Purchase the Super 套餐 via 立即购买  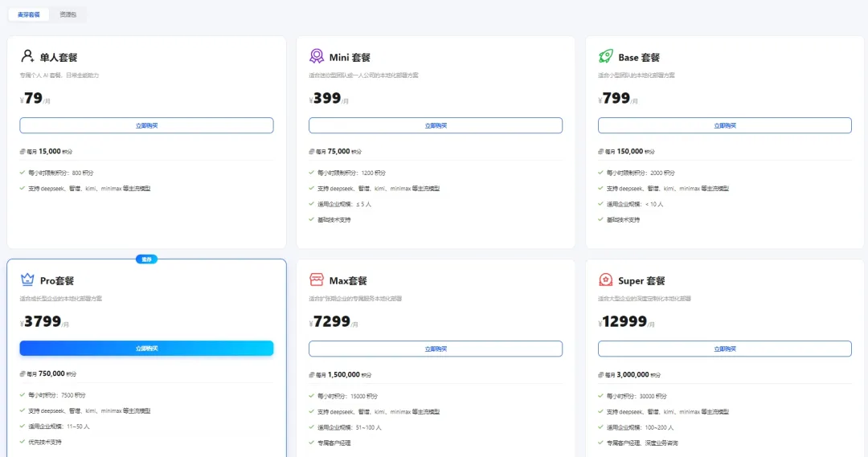725,349
